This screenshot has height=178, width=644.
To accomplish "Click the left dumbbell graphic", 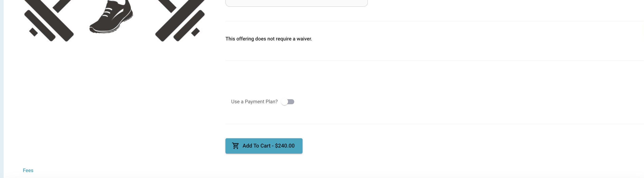I will pos(49,20).
